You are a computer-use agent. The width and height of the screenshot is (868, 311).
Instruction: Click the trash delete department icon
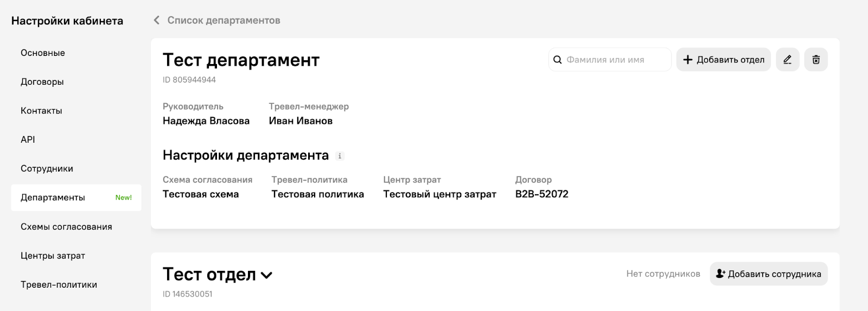(x=816, y=60)
